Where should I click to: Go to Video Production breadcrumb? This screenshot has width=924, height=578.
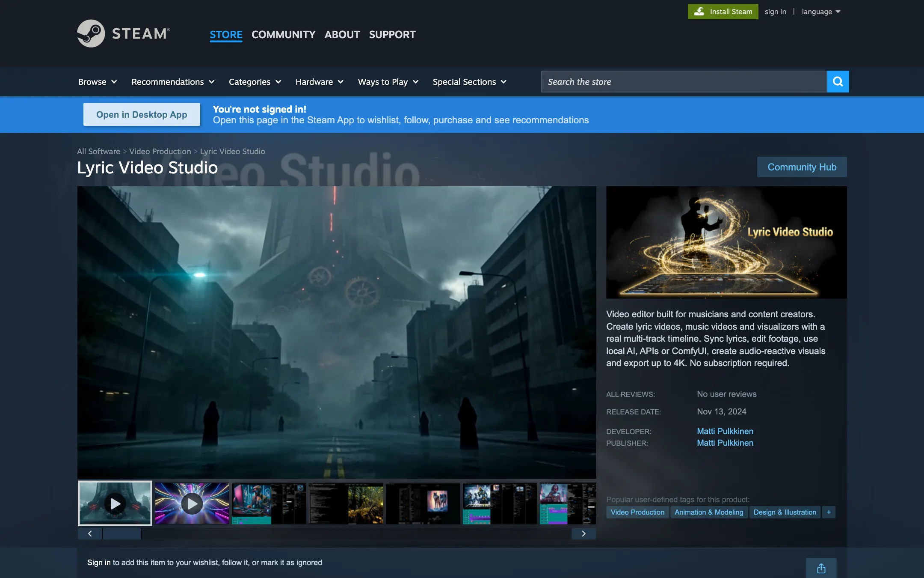160,151
